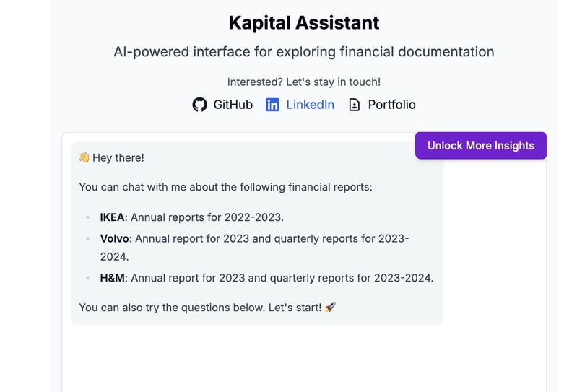Click the bold IKEA label
Viewport: 577px width, 392px height.
click(x=112, y=217)
